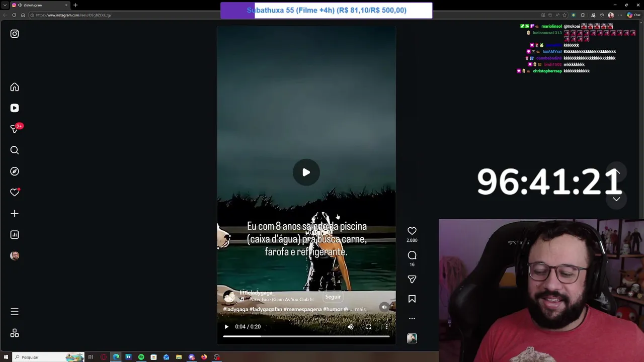The height and width of the screenshot is (362, 644).
Task: Go to previous reel arrow
Action: [617, 172]
